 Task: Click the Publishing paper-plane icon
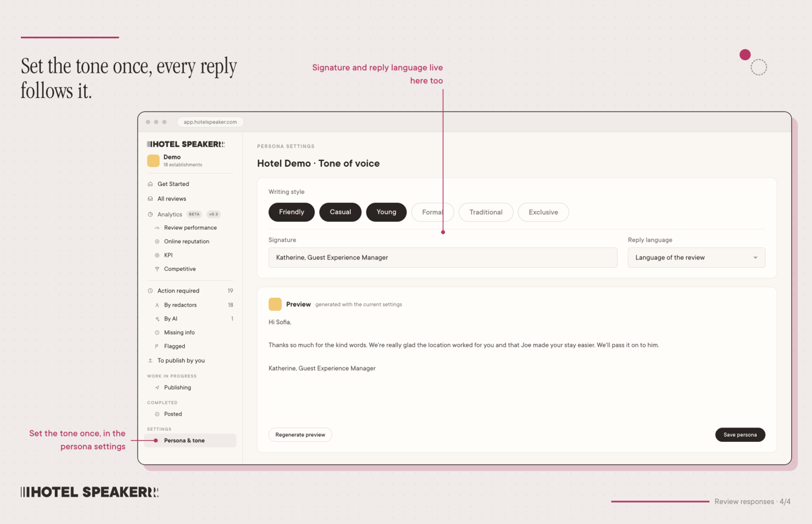click(x=157, y=387)
